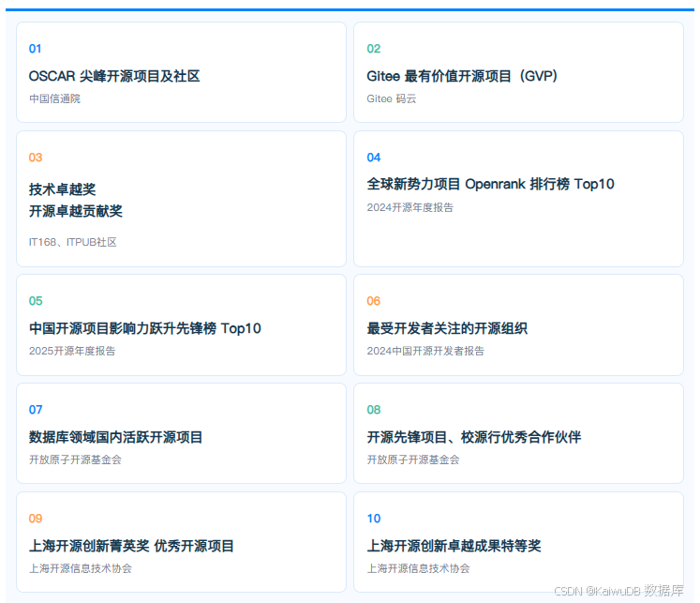Image resolution: width=700 pixels, height=603 pixels.
Task: Click the number 05 label
Action: coord(36,301)
